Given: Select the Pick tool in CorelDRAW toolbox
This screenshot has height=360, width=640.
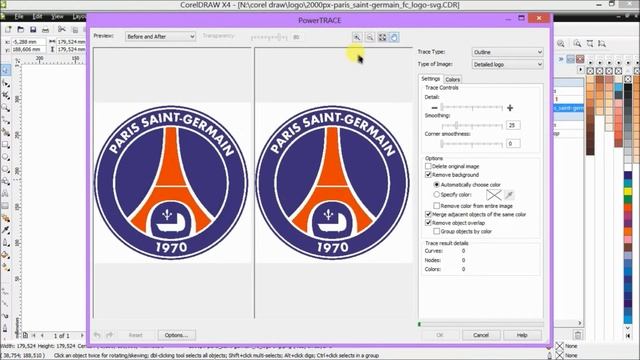Looking at the screenshot, I should pos(6,70).
